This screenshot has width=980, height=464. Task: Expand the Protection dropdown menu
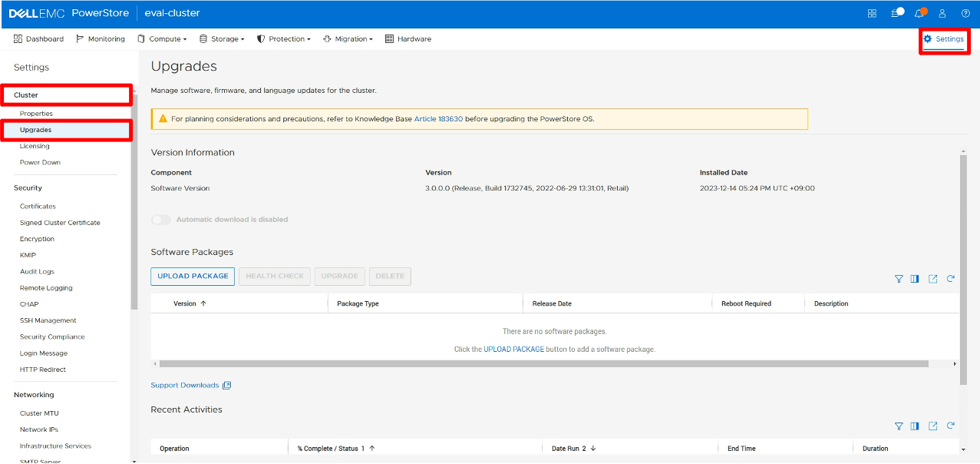284,38
